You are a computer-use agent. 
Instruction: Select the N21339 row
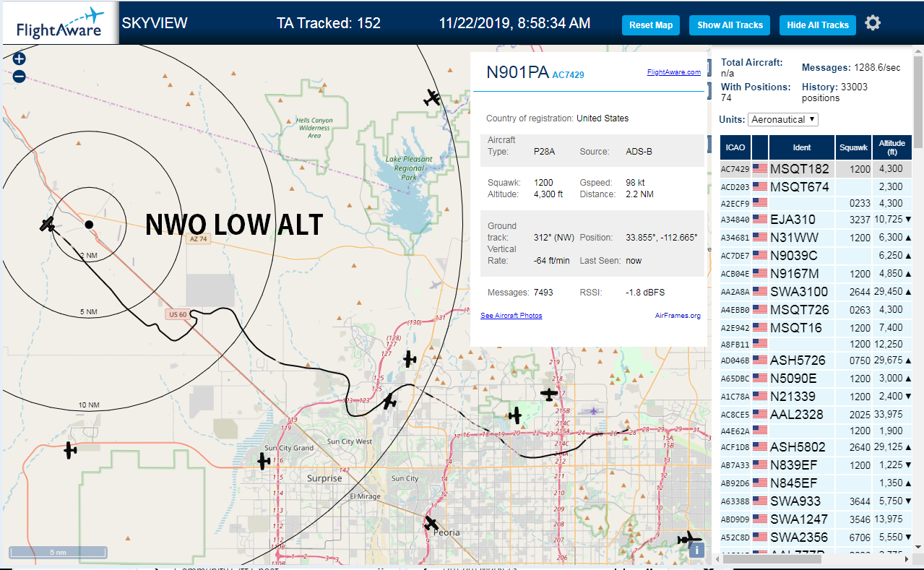tap(816, 397)
